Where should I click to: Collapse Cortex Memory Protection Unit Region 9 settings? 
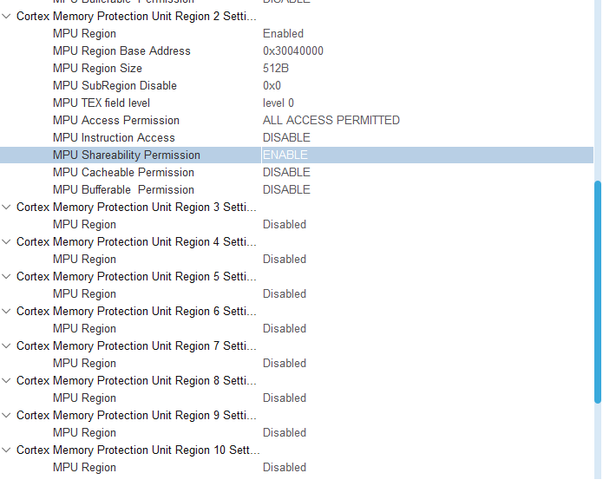coord(7,415)
